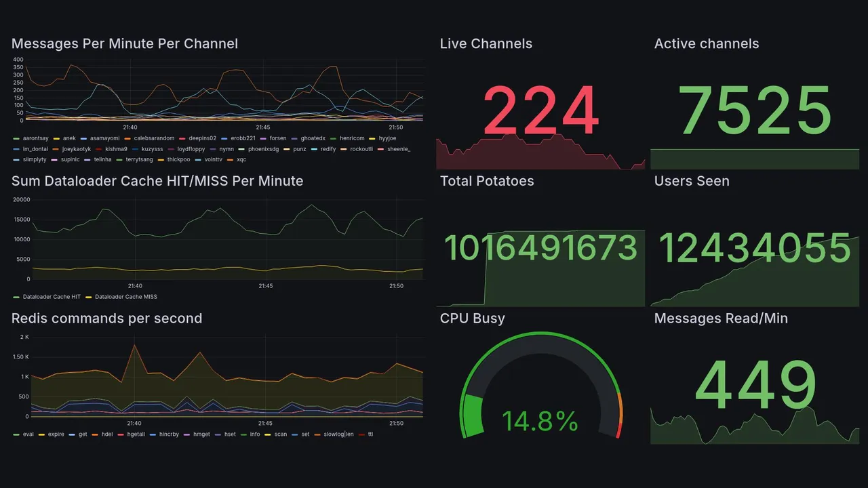Toggle calebsarandom legend entry

[154, 138]
